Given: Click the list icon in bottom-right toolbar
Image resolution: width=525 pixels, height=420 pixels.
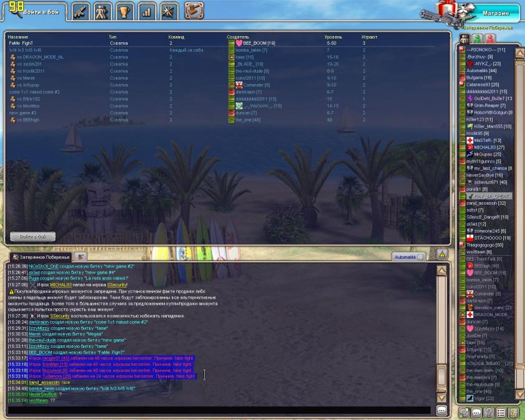Looking at the screenshot, I should click(x=500, y=413).
